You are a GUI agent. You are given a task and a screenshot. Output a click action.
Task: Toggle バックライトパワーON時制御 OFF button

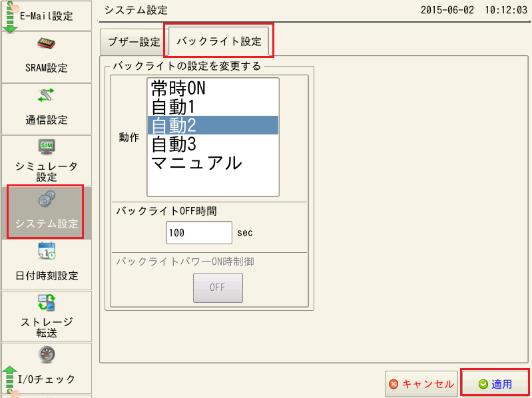[218, 288]
